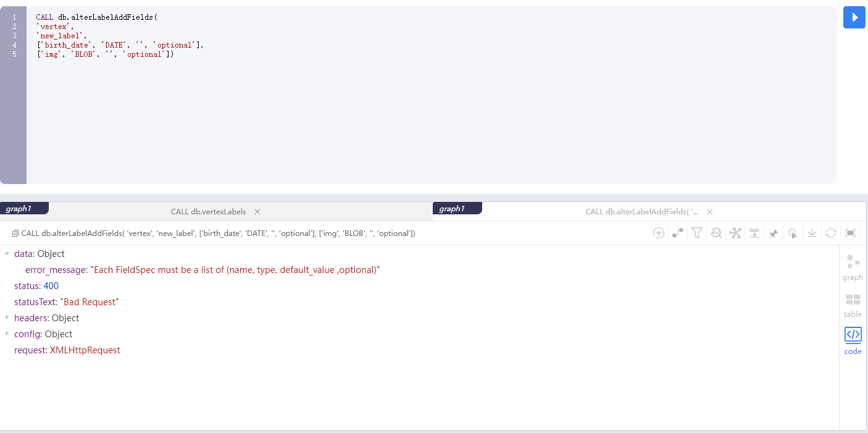Select the network layout icon
This screenshot has width=868, height=433.
pyautogui.click(x=735, y=233)
